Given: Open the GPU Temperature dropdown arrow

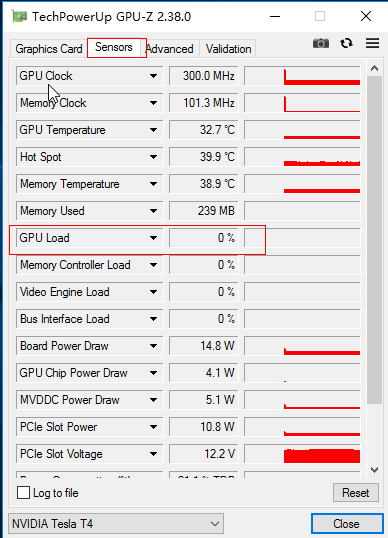Looking at the screenshot, I should click(153, 130).
